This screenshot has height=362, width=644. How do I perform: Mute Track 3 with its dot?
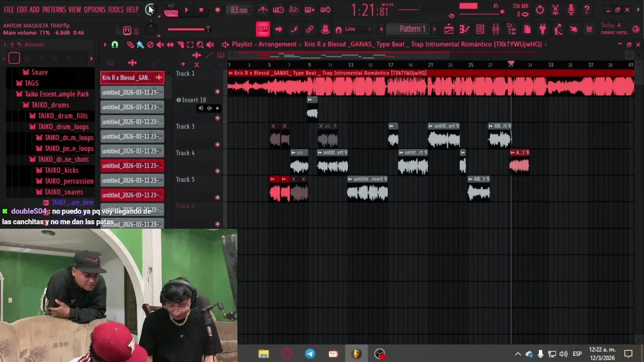tap(217, 144)
